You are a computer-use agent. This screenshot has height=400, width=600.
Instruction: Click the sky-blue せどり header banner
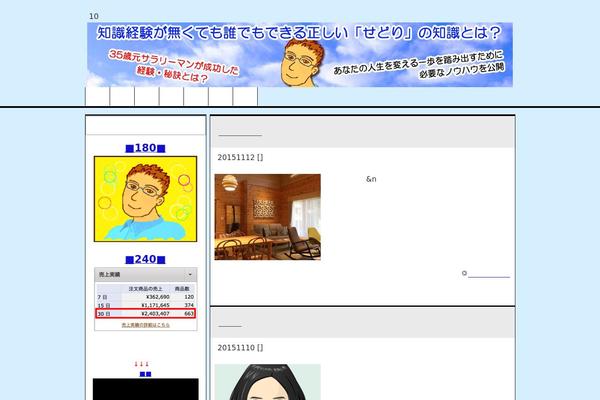300,55
